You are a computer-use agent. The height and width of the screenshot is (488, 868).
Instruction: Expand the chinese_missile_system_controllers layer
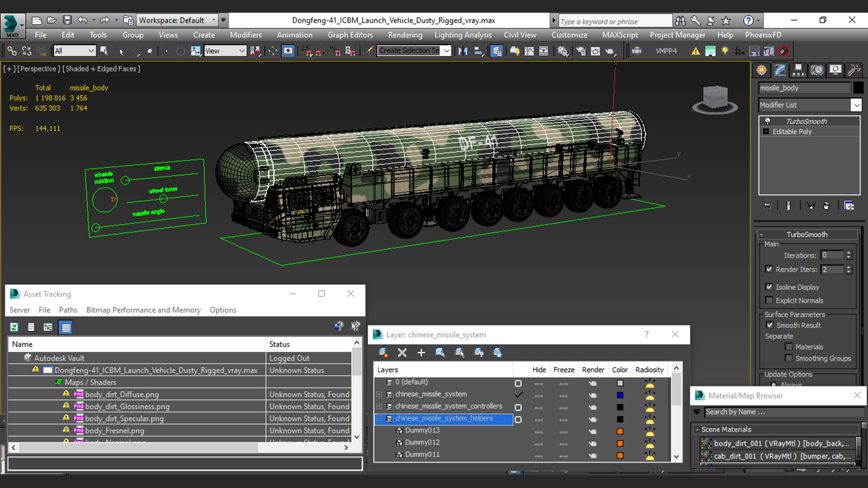point(379,406)
